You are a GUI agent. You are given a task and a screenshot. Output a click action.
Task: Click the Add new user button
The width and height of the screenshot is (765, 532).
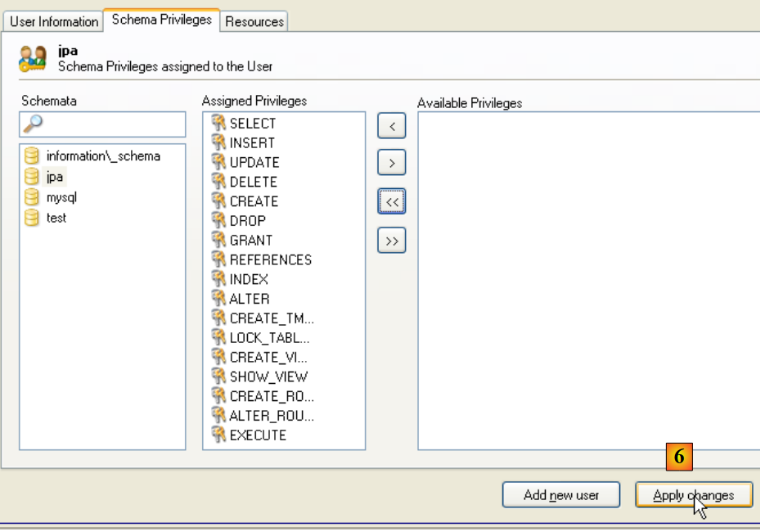[x=561, y=495]
